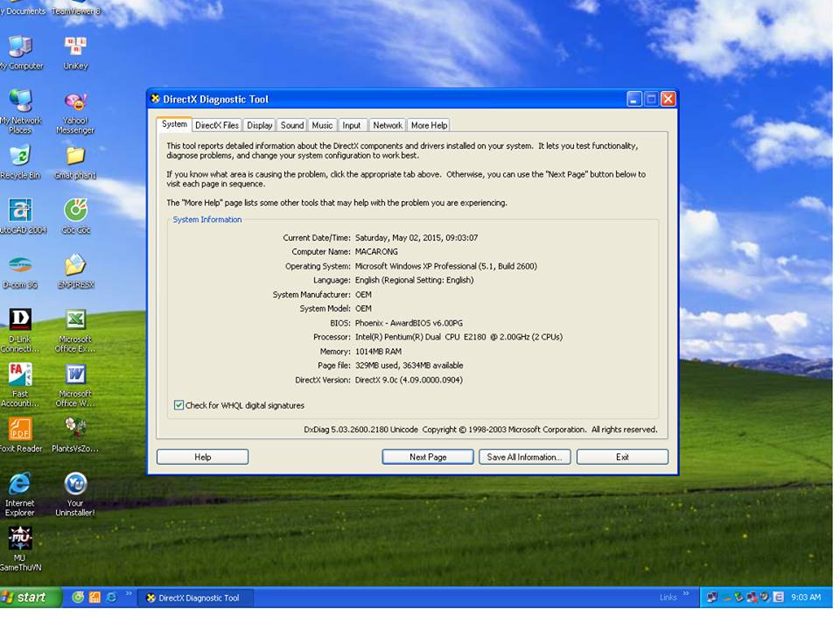Viewport: 840px width, 630px height.
Task: Switch to the Music tab
Action: tap(322, 125)
